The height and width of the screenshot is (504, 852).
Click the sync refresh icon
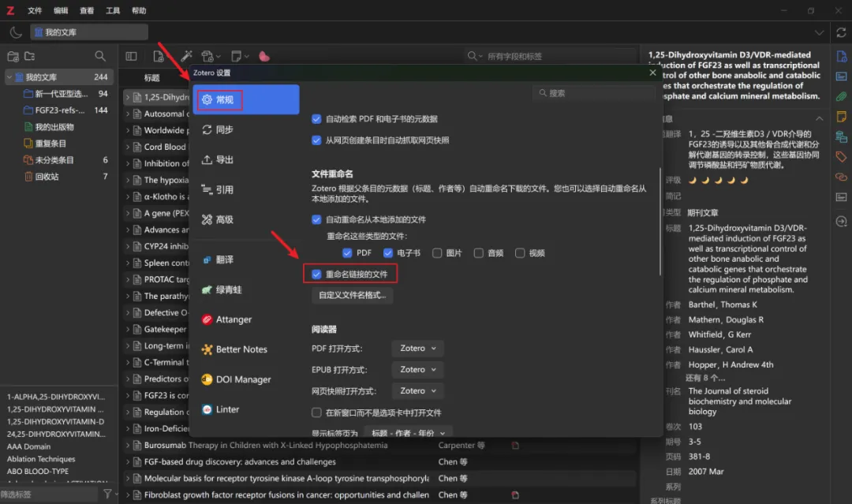[x=841, y=32]
